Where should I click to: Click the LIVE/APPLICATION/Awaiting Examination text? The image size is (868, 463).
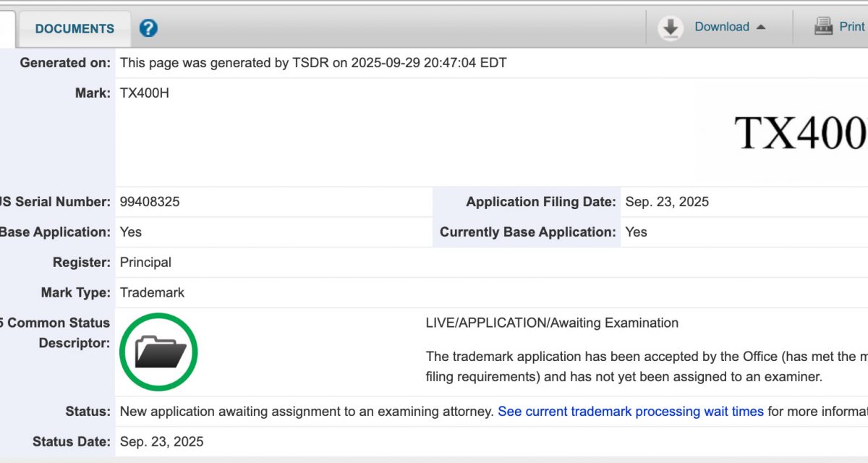(x=552, y=323)
